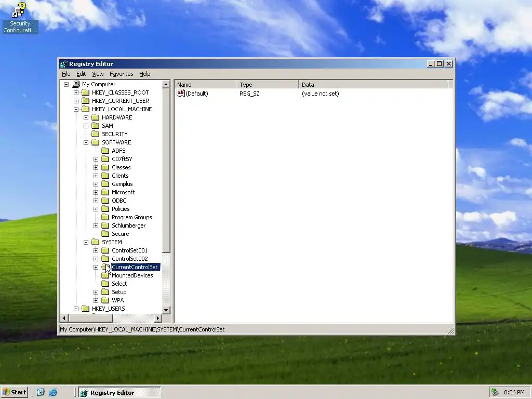Image resolution: width=532 pixels, height=399 pixels.
Task: Click tree vertical scrollbar down arrow
Action: (x=166, y=310)
